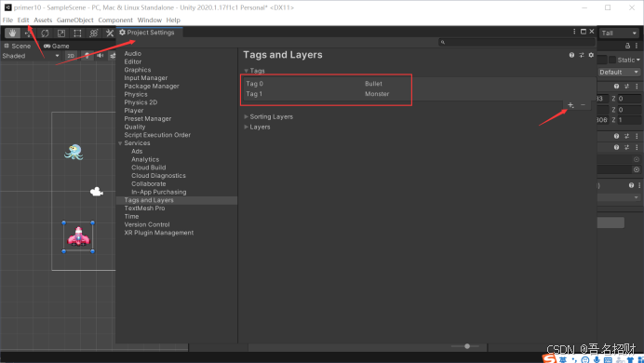The height and width of the screenshot is (363, 644).
Task: Open the Player settings category
Action: click(134, 111)
